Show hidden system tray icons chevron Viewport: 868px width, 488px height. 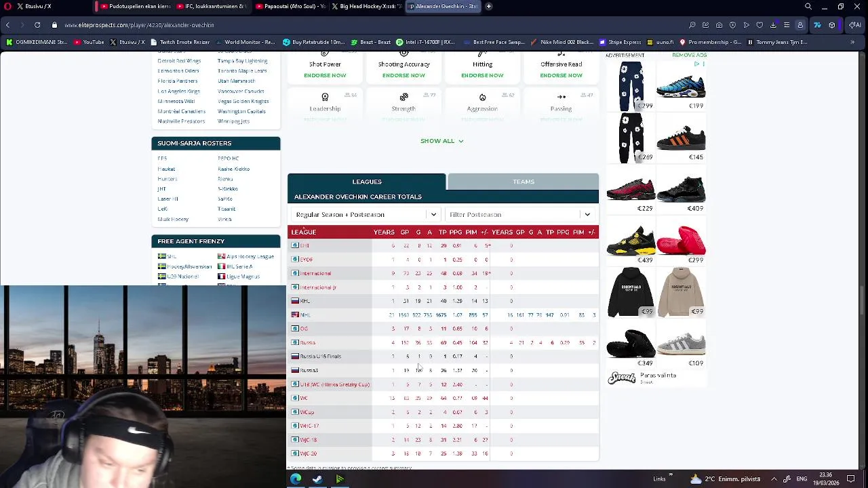tap(774, 479)
